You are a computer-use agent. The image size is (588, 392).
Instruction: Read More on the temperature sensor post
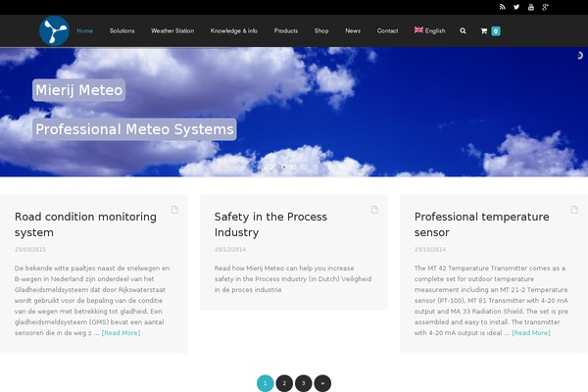point(531,333)
